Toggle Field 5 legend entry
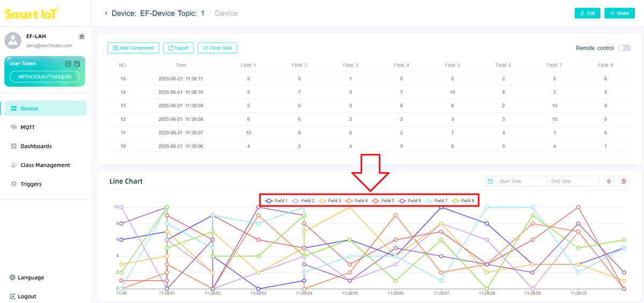The image size is (644, 303). (x=383, y=201)
